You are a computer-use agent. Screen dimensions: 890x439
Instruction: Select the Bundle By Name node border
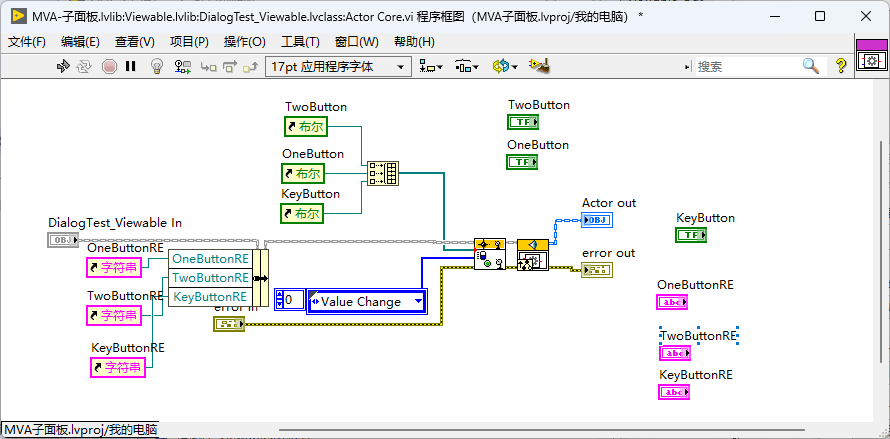tap(261, 278)
